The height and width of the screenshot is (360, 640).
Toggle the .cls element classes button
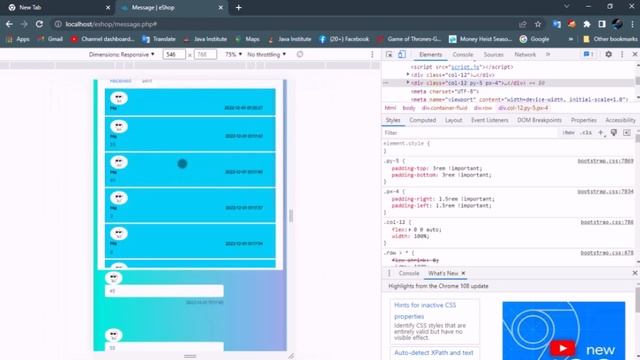click(586, 133)
